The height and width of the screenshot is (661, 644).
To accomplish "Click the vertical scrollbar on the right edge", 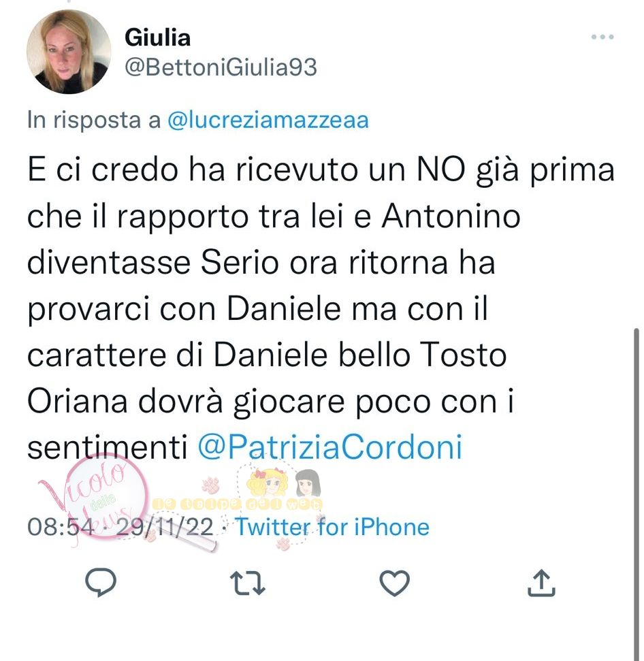I will click(x=637, y=494).
